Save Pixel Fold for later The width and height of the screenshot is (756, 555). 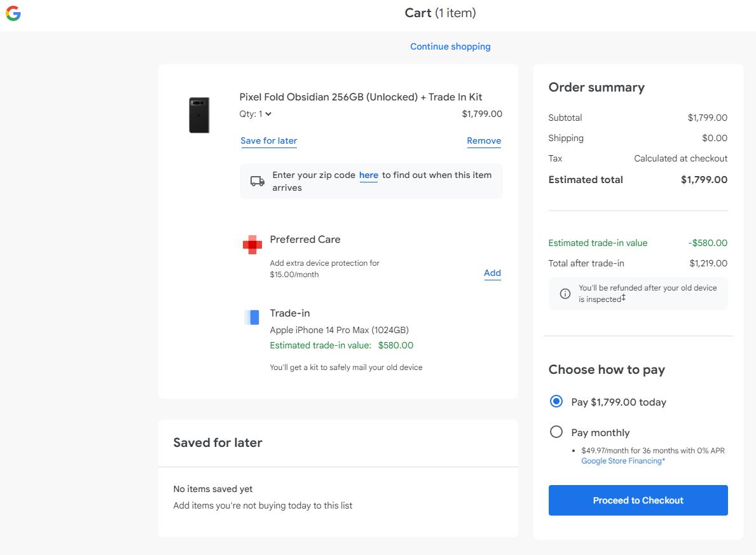click(269, 140)
